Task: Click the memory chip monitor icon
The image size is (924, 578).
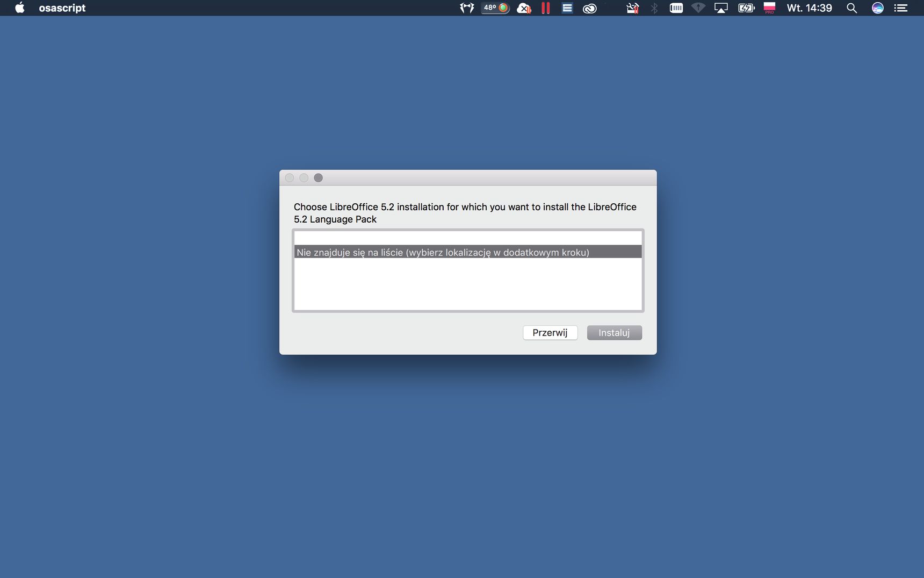Action: tap(676, 8)
